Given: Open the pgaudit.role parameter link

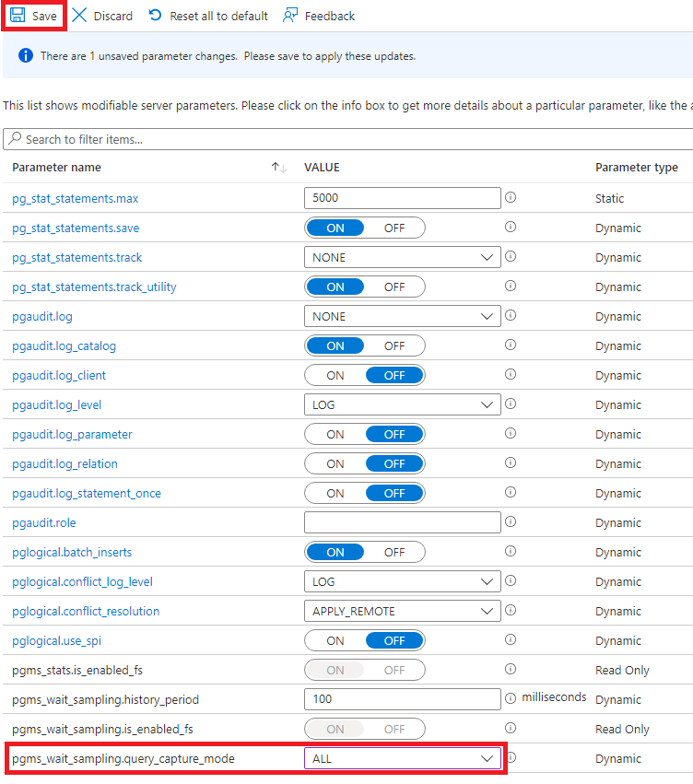Looking at the screenshot, I should point(43,521).
